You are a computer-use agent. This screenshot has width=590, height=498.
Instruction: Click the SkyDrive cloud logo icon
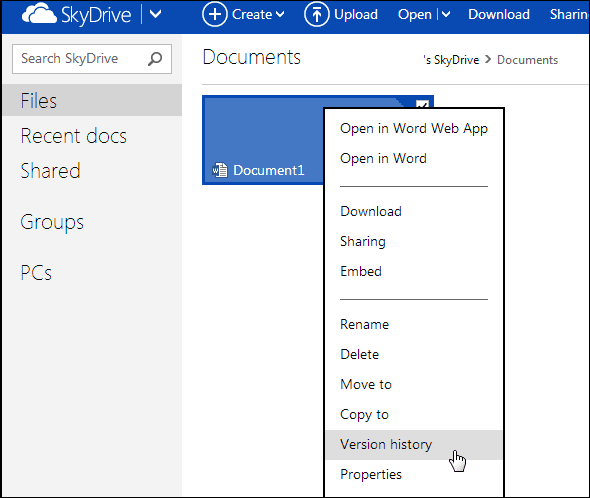pos(39,15)
